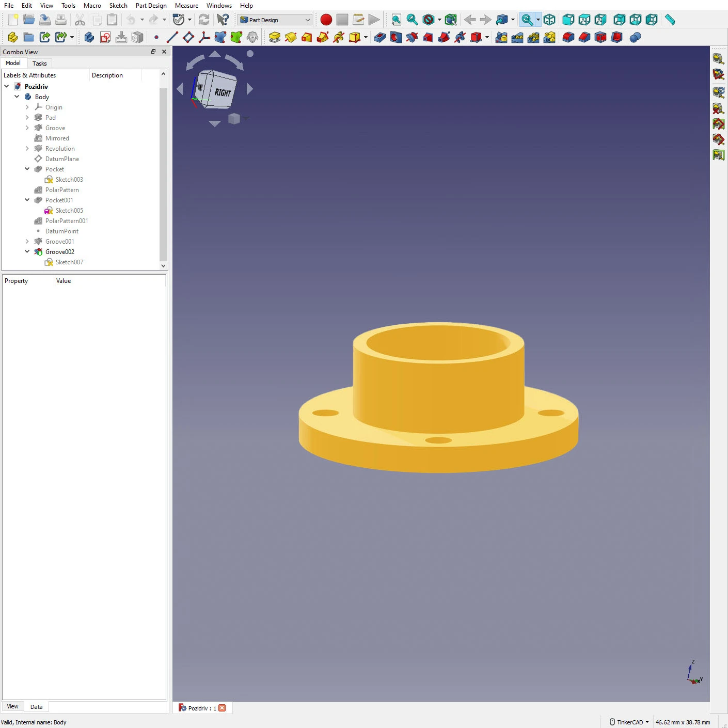Open the Part Design menu
The image size is (728, 728).
(x=151, y=6)
